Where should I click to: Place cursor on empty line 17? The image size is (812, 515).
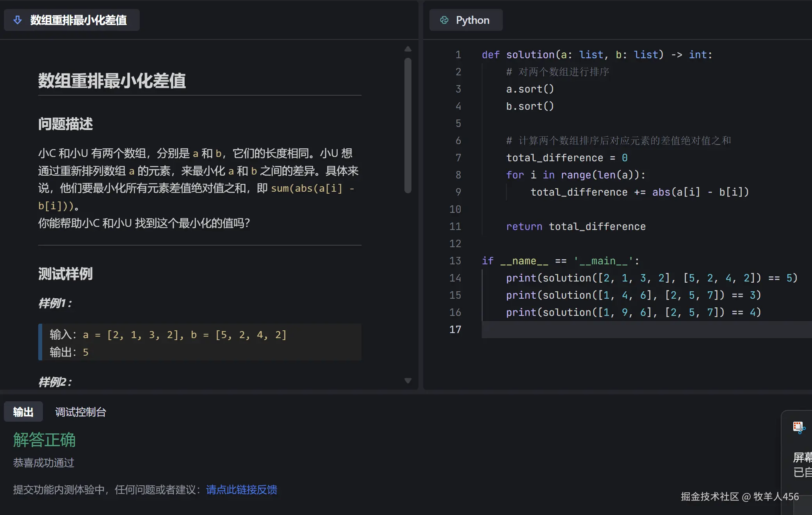pos(625,330)
